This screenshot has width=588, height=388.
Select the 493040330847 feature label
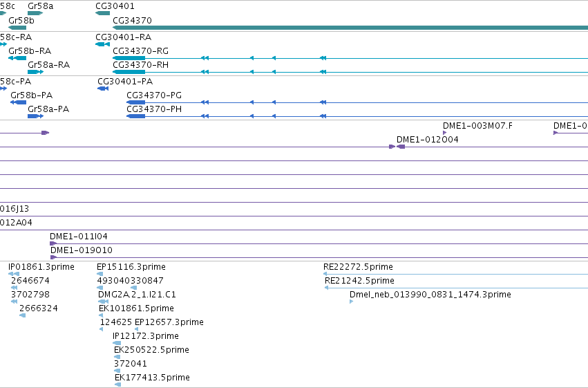(x=130, y=281)
